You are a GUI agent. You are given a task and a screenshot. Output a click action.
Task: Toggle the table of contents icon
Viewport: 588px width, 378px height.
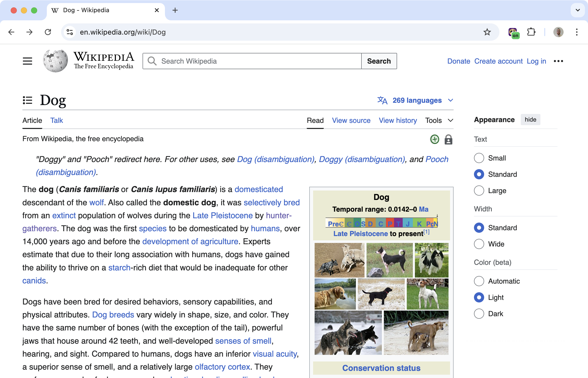(27, 100)
